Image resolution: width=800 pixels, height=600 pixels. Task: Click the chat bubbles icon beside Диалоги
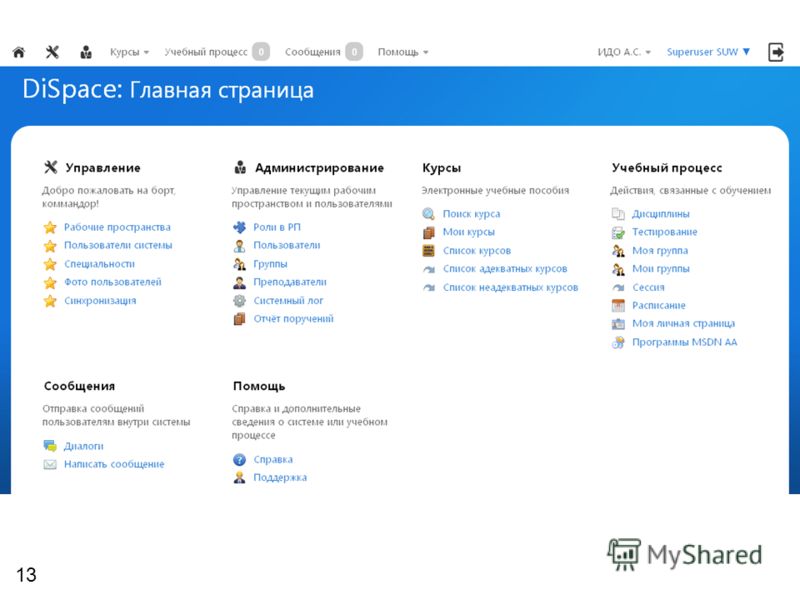(50, 446)
